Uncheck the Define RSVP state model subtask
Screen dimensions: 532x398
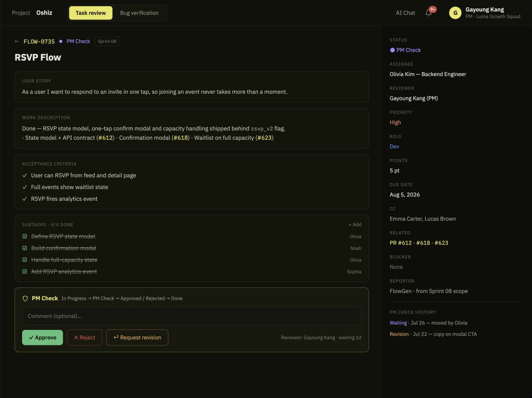(25, 237)
